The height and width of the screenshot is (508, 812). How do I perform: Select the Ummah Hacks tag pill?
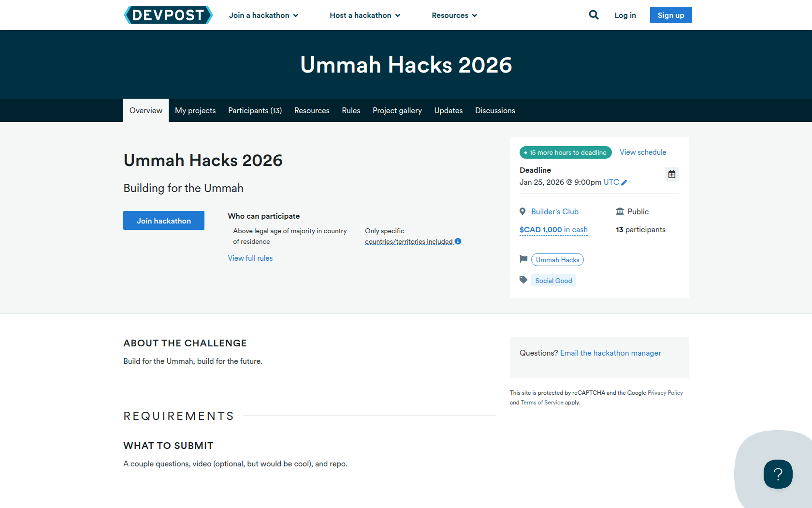557,260
